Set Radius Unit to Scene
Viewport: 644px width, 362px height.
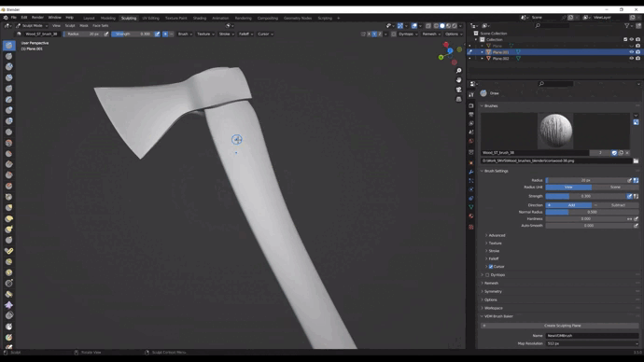click(x=615, y=188)
